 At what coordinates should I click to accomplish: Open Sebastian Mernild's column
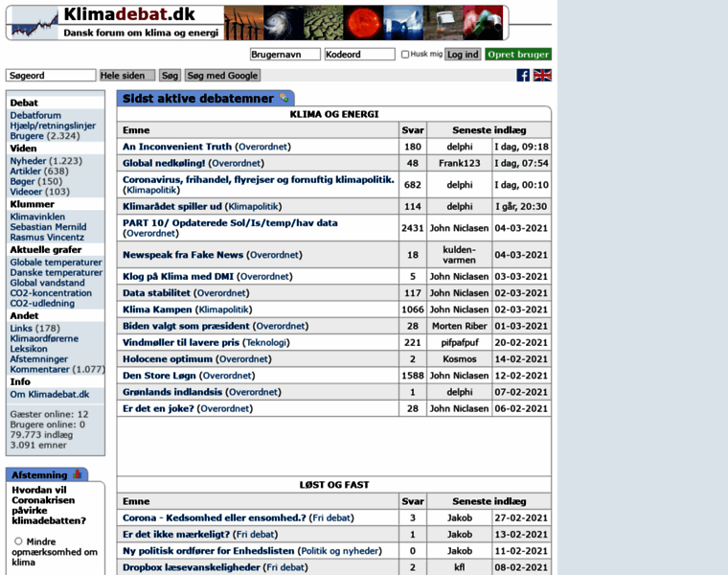point(48,227)
